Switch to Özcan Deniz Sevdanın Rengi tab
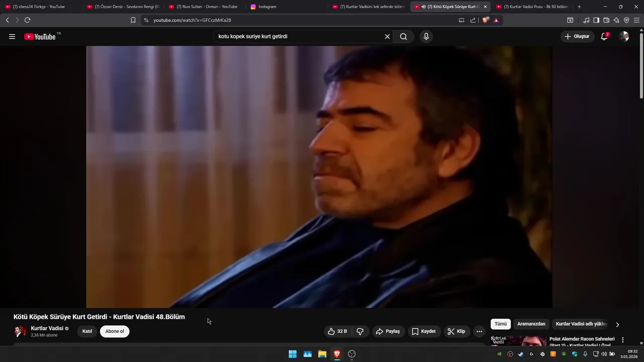This screenshot has height=362, width=644. coord(122,7)
